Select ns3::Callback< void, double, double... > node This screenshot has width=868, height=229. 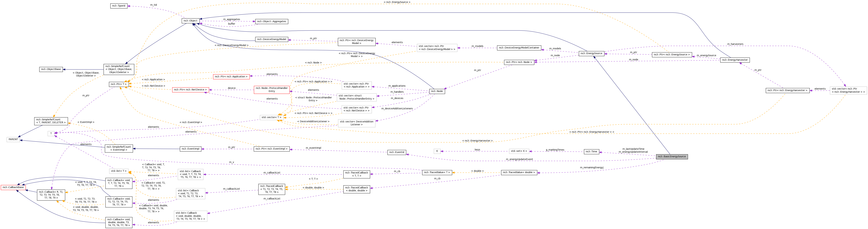pyautogui.click(x=119, y=222)
